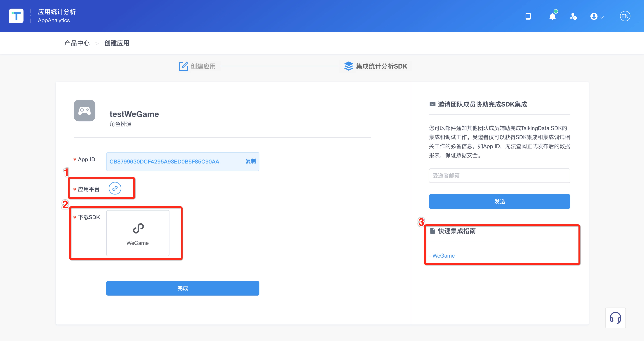Switch language with the EN button
The image size is (644, 341).
point(625,16)
